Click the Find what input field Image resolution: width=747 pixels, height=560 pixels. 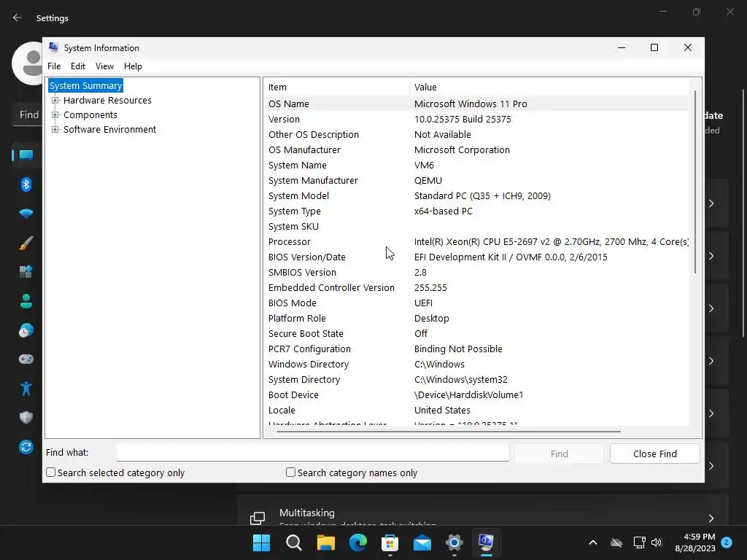coord(312,452)
